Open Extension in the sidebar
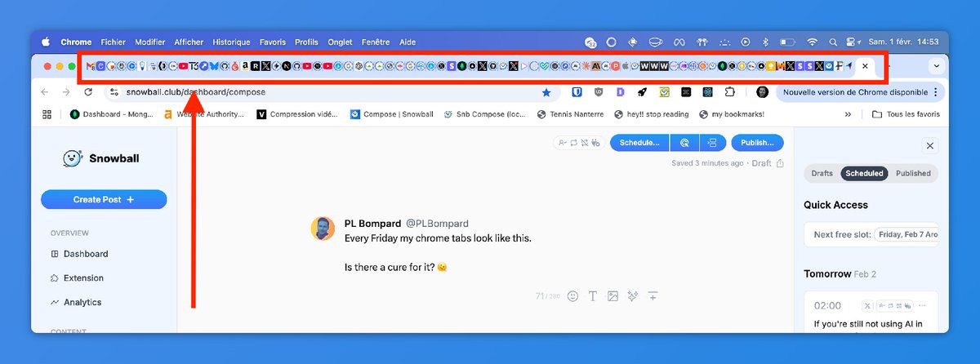 78,278
